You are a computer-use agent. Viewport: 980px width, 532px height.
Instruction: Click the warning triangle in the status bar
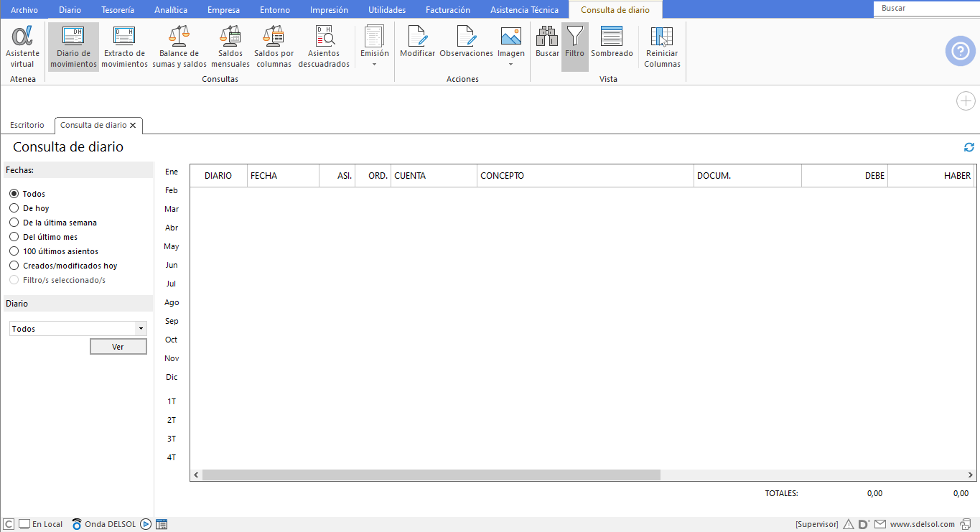tap(849, 524)
